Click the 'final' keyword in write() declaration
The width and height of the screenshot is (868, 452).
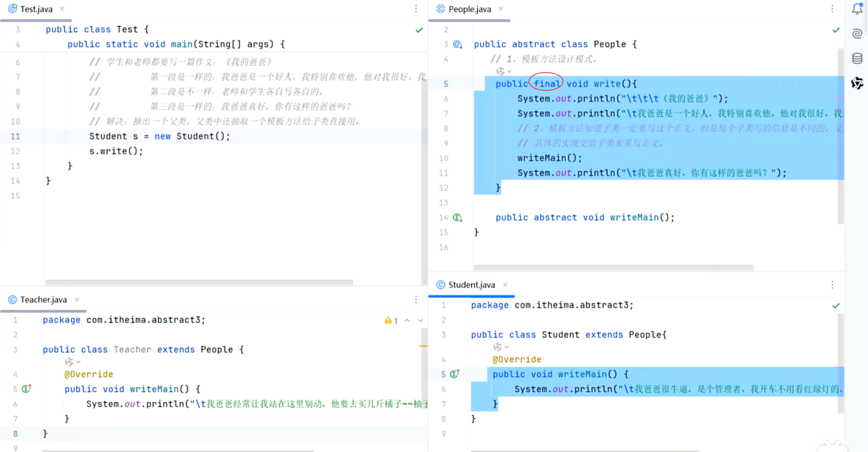point(547,84)
